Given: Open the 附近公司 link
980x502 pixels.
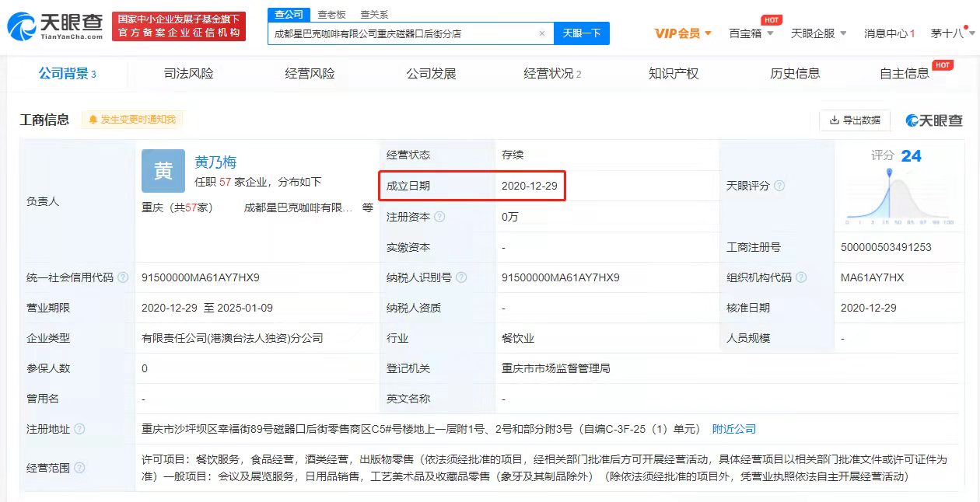Looking at the screenshot, I should 733,429.
